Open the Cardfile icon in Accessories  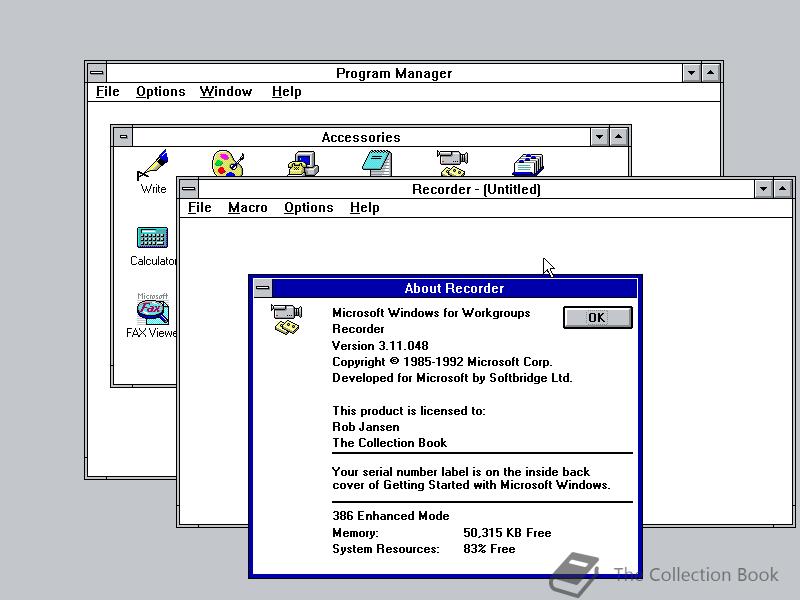pyautogui.click(x=528, y=164)
